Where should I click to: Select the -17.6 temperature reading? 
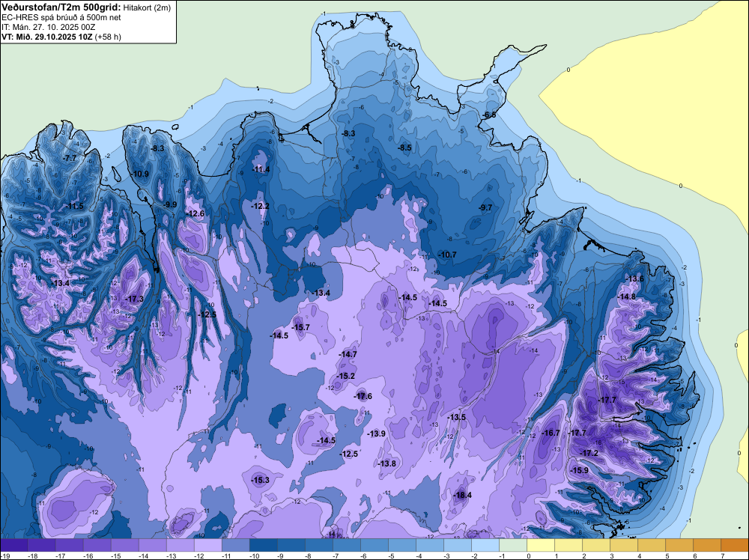(x=363, y=396)
